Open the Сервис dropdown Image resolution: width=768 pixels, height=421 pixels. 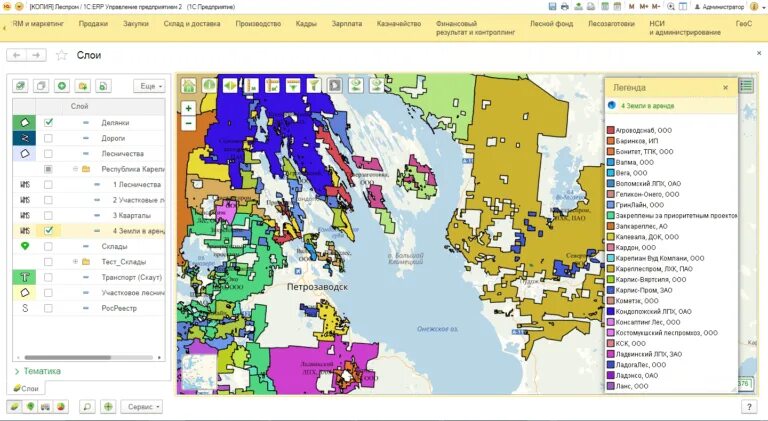pyautogui.click(x=142, y=406)
